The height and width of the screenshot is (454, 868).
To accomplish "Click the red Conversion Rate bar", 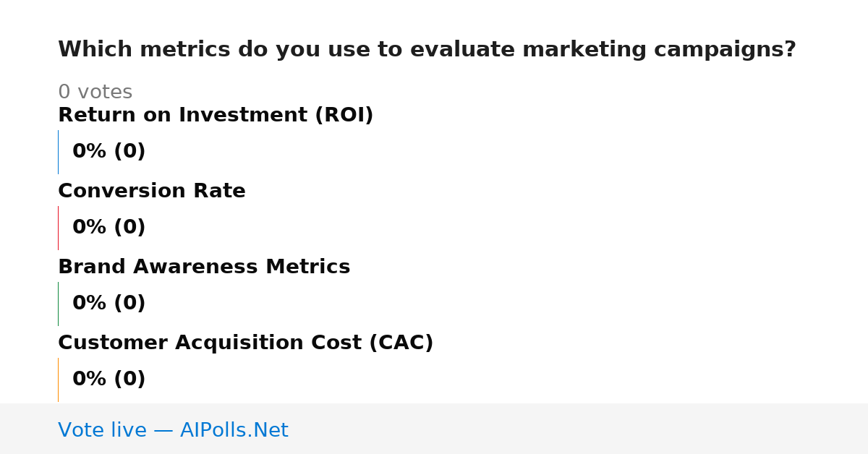I will (x=58, y=228).
